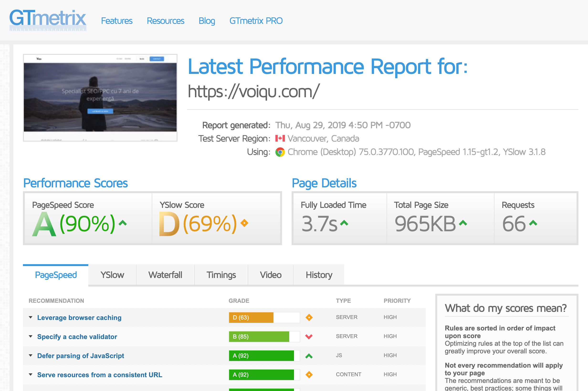Expand Leverage browser caching triangle
588x391 pixels.
pos(31,317)
